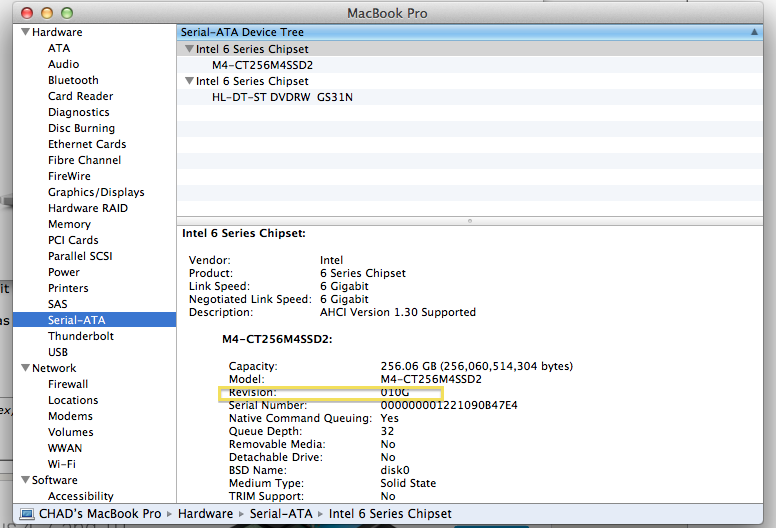Click the Queue Depth value 32
776x528 pixels.
(x=387, y=431)
